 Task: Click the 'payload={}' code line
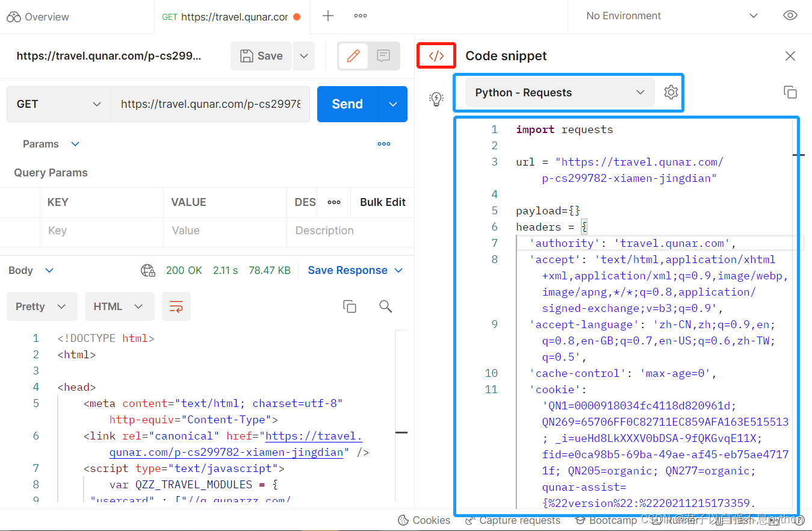coord(548,211)
